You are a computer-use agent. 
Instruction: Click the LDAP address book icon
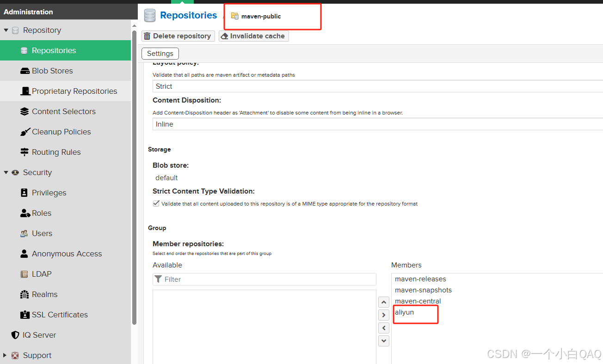coord(25,274)
